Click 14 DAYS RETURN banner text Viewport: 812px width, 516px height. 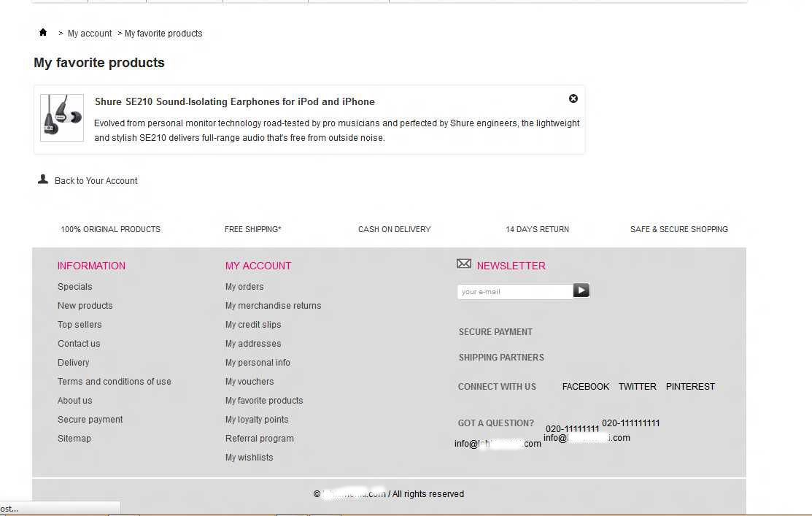coord(537,229)
